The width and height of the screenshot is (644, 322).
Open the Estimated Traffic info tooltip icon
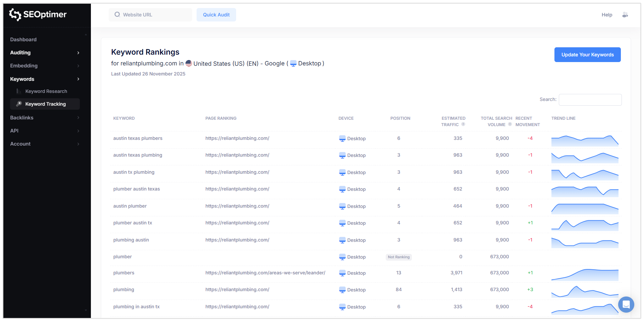tap(463, 124)
